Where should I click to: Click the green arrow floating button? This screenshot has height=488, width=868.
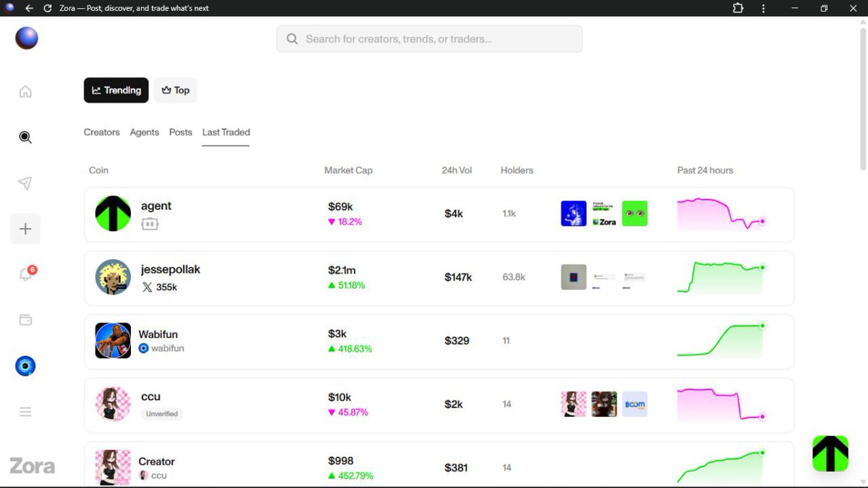[x=830, y=454]
